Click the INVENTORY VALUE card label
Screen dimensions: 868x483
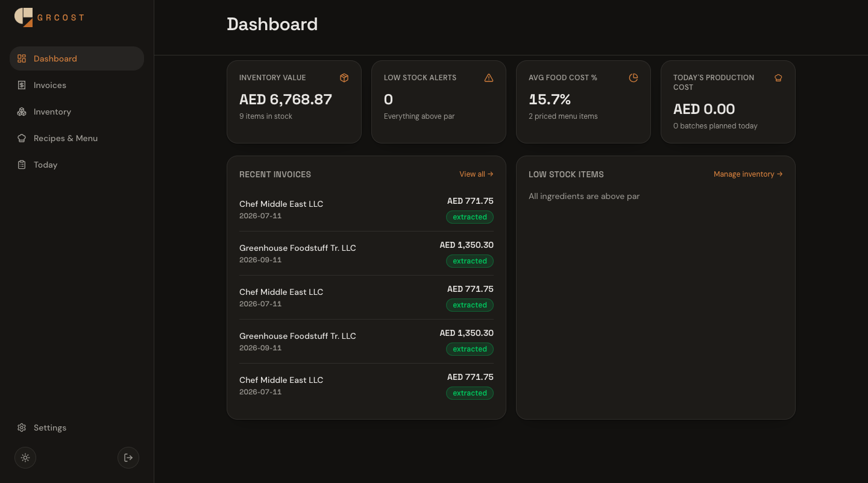272,78
